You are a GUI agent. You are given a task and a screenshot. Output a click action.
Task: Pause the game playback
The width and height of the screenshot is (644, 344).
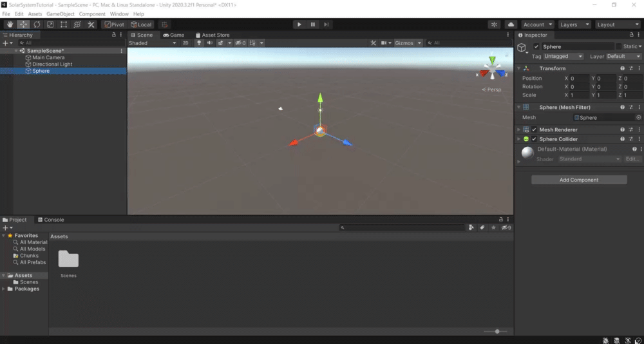(x=312, y=24)
